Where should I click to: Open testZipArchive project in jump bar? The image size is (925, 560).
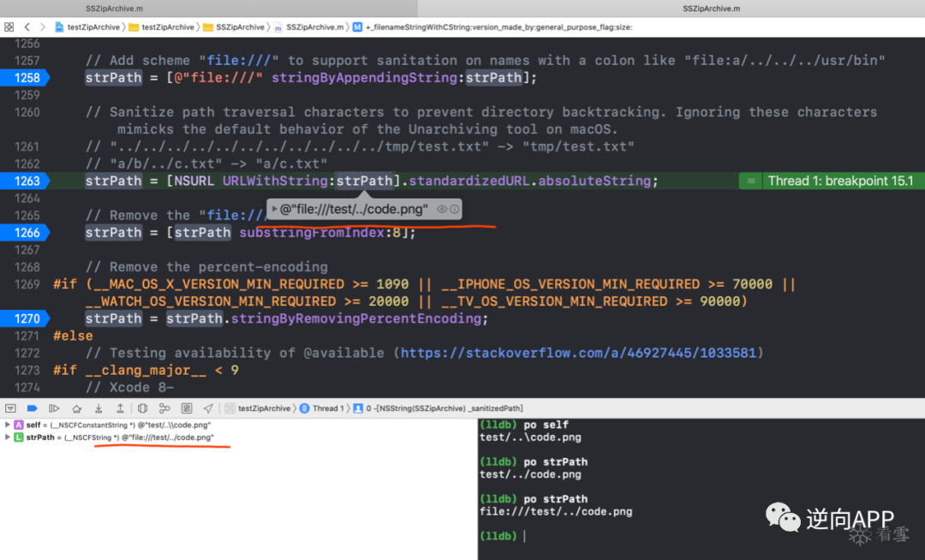[87, 27]
